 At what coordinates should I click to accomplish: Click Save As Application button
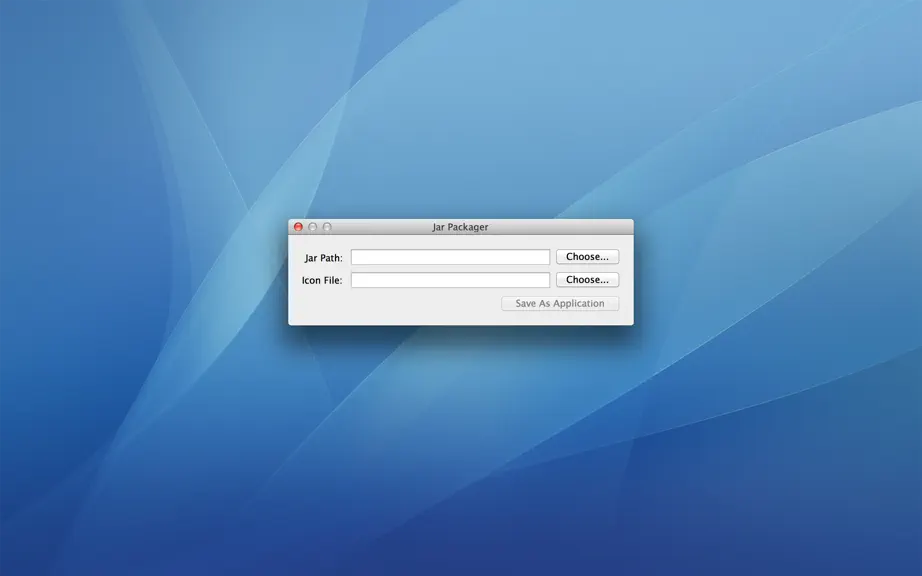(560, 303)
